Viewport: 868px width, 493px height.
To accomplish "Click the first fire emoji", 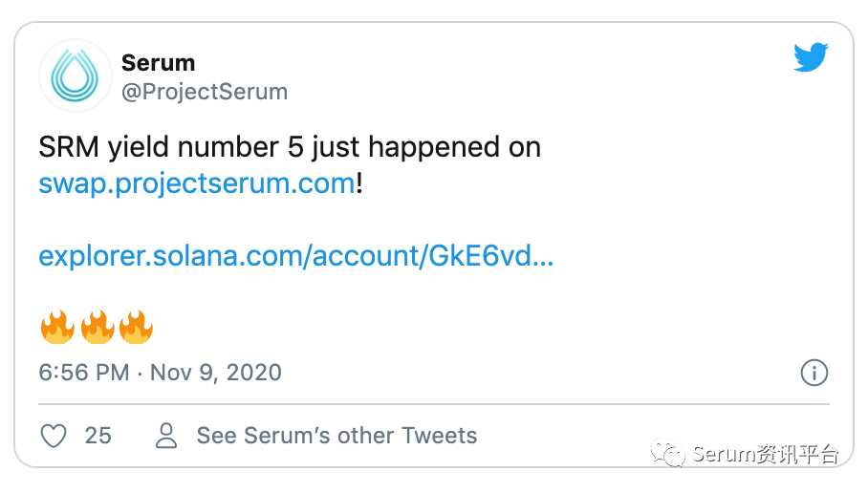I will 57,327.
